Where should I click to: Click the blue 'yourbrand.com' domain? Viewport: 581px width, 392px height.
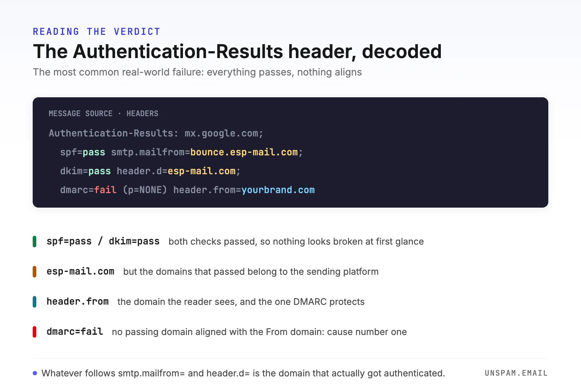[278, 190]
